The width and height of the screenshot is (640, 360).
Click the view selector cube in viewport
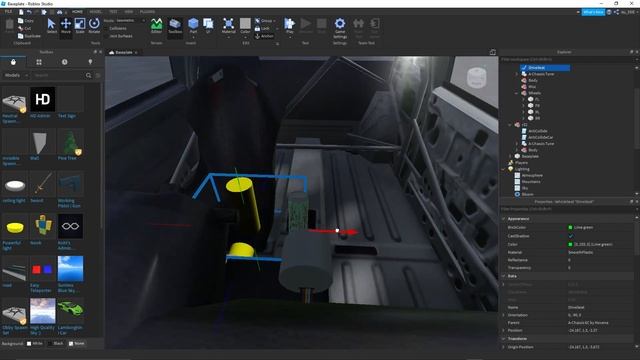tap(476, 77)
